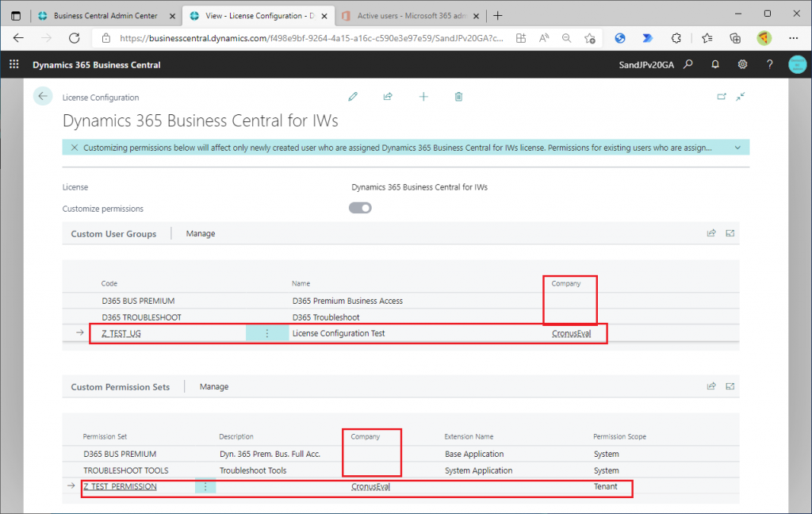The height and width of the screenshot is (514, 812).
Task: Select the License Configuration Test name cell
Action: pos(339,333)
